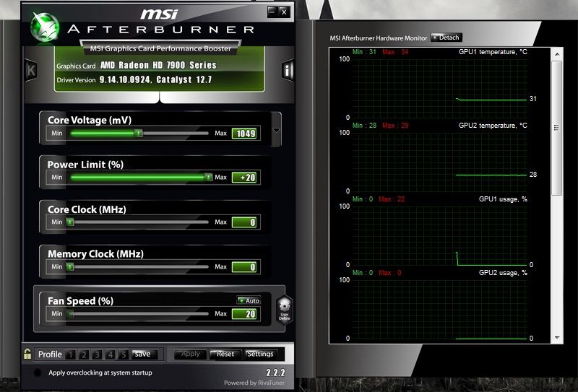Click the Memory Clock slider handle
Image resolution: width=578 pixels, height=392 pixels.
tap(70, 266)
